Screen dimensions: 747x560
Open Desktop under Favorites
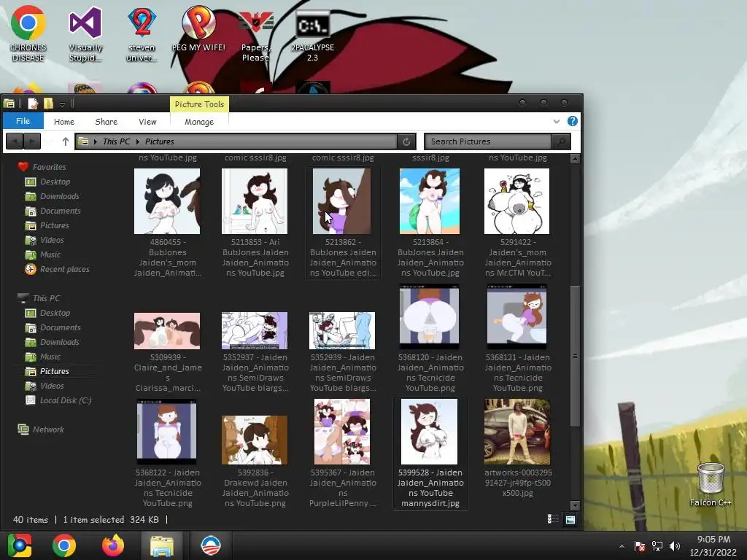[55, 182]
